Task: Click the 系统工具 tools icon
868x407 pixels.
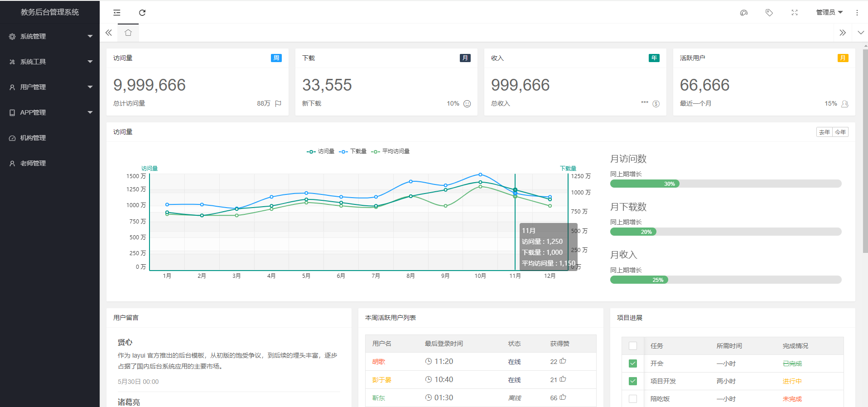Action: [x=12, y=62]
